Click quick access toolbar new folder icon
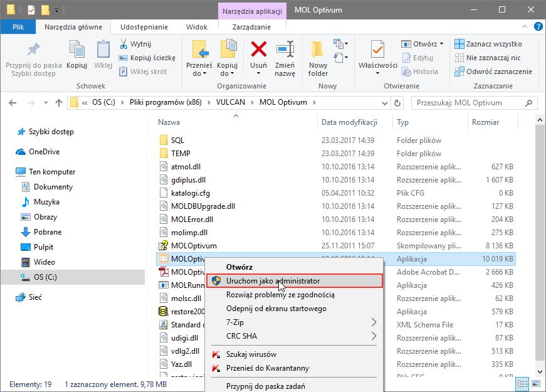This screenshot has width=546, height=392. pos(45,10)
